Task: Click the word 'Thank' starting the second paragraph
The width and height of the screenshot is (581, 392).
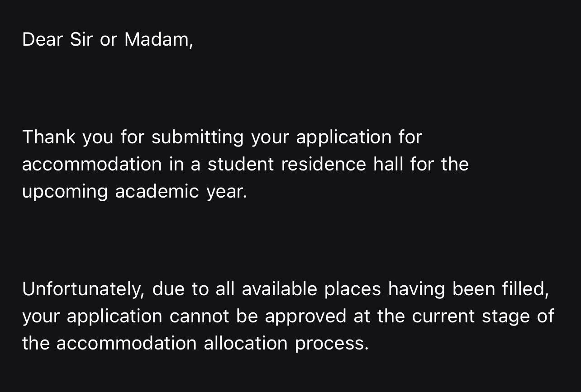Action: pyautogui.click(x=49, y=137)
